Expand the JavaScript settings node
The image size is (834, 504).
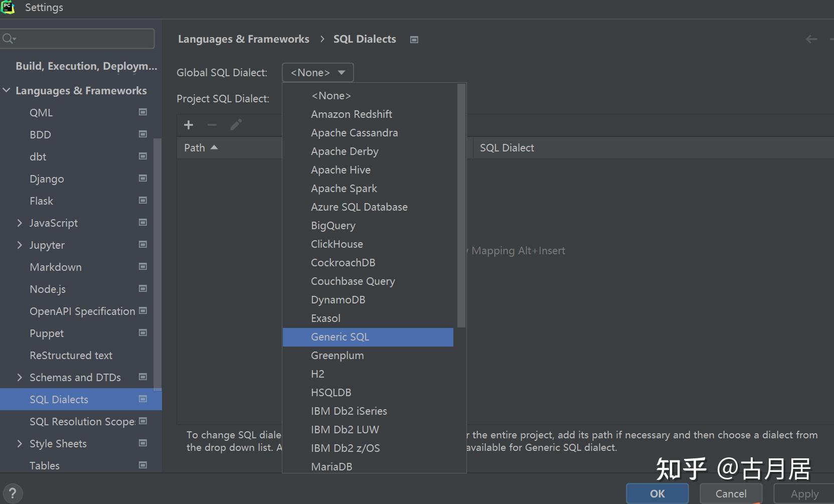click(x=20, y=223)
